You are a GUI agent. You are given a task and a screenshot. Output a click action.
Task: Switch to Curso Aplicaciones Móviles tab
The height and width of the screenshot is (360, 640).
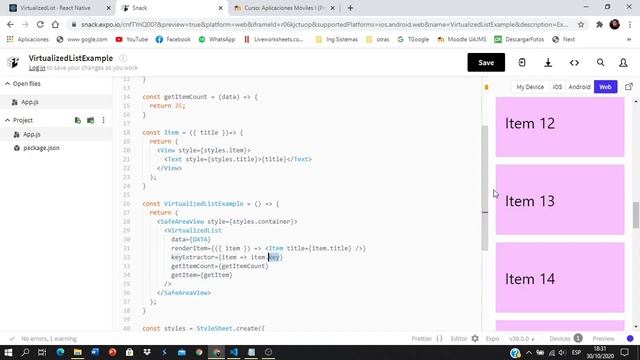283,8
